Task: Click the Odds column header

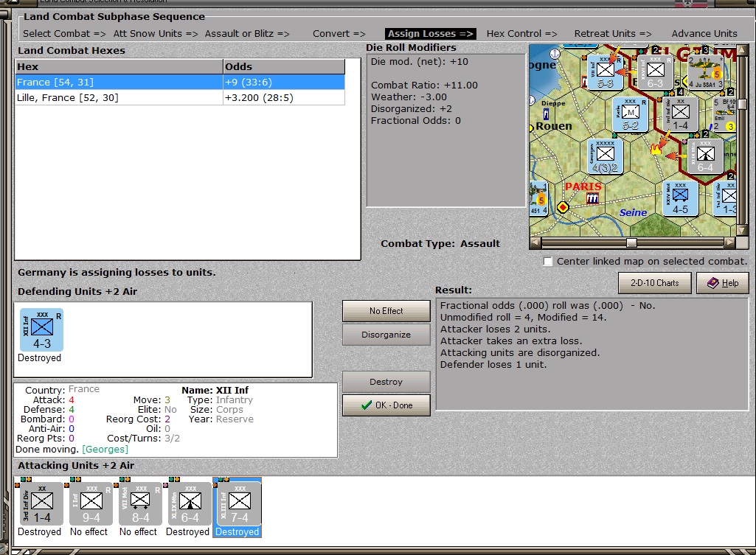Action: [284, 66]
